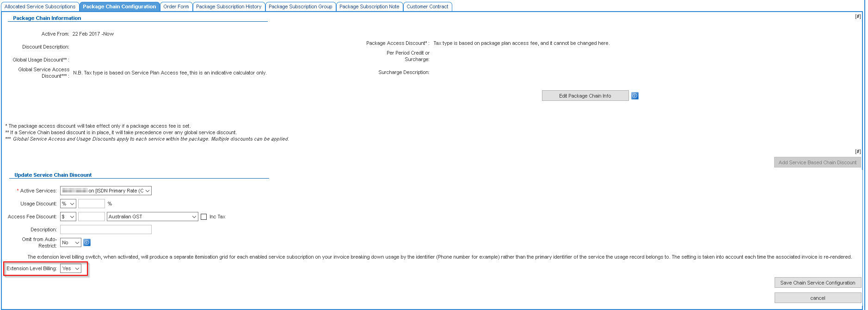Click the cancel button

817,298
